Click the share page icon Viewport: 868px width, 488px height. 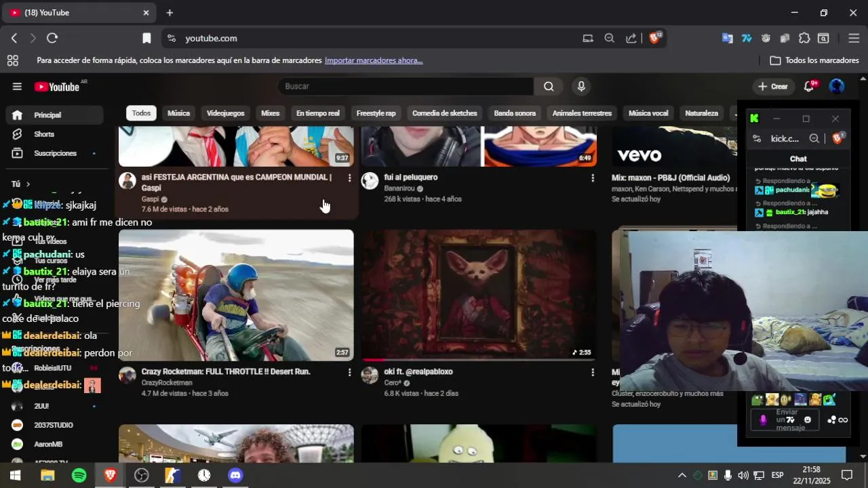pyautogui.click(x=631, y=38)
